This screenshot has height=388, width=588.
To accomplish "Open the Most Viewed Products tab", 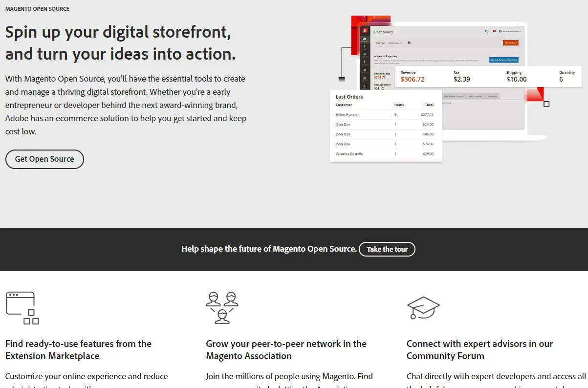I will click(x=453, y=96).
